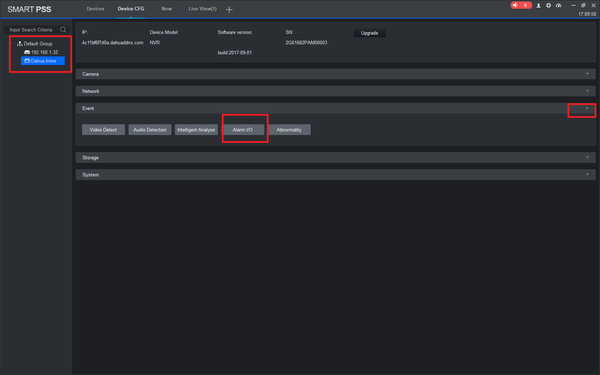This screenshot has width=600, height=375.
Task: Open the Video Detect settings
Action: [103, 130]
